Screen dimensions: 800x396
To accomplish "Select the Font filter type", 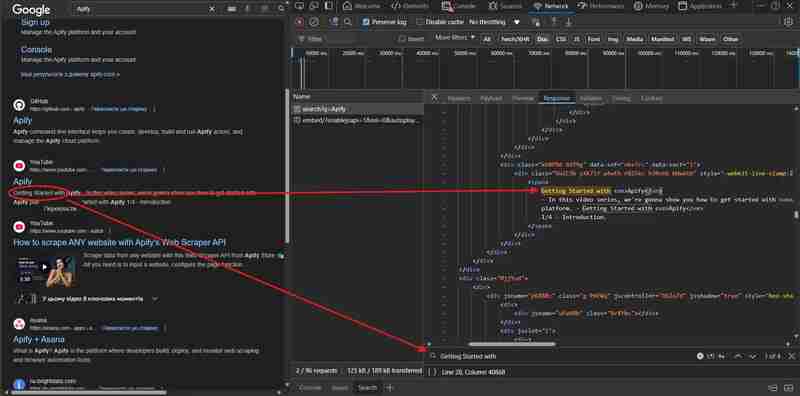I will coord(593,39).
